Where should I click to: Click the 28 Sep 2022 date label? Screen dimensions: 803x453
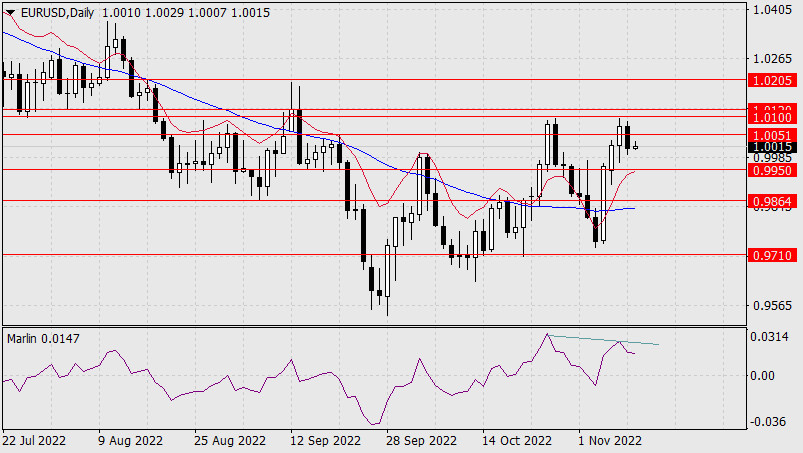[423, 440]
